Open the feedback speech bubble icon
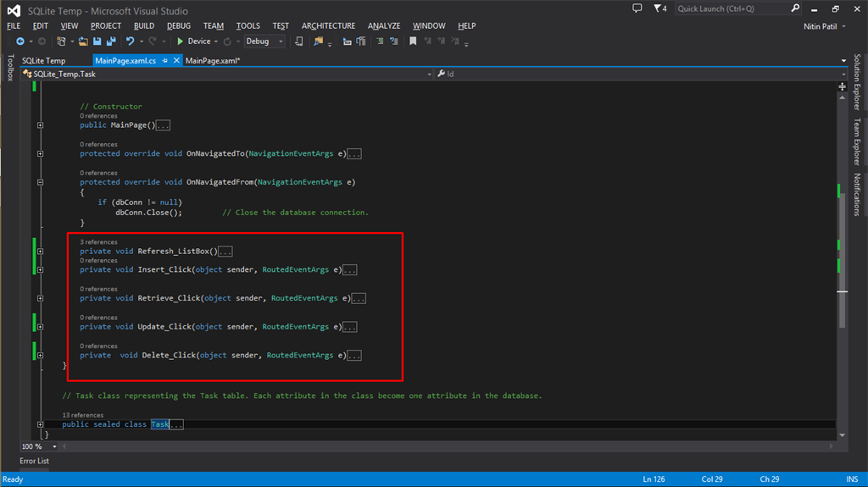 [x=637, y=8]
